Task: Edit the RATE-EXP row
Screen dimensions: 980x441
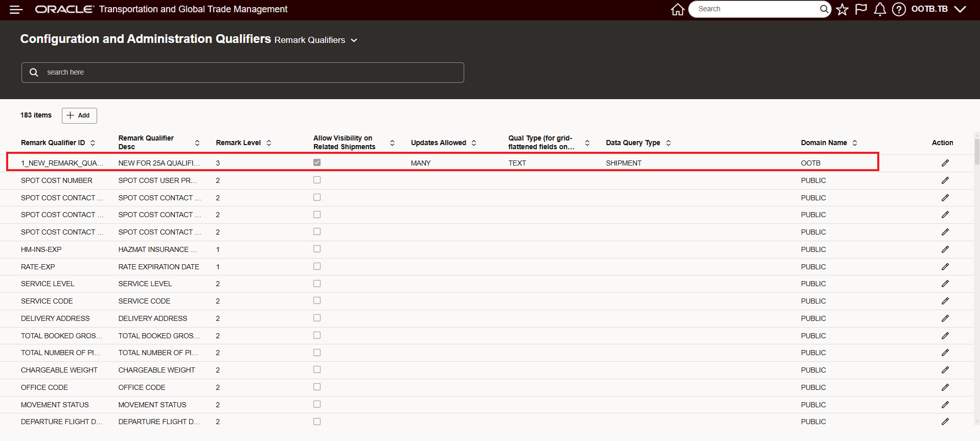Action: tap(945, 267)
